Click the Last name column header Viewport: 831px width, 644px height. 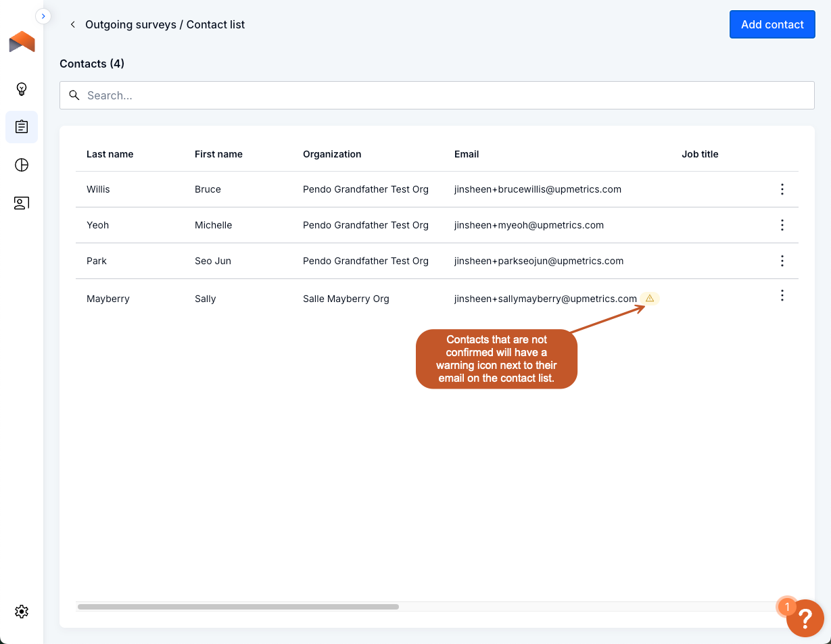click(110, 154)
